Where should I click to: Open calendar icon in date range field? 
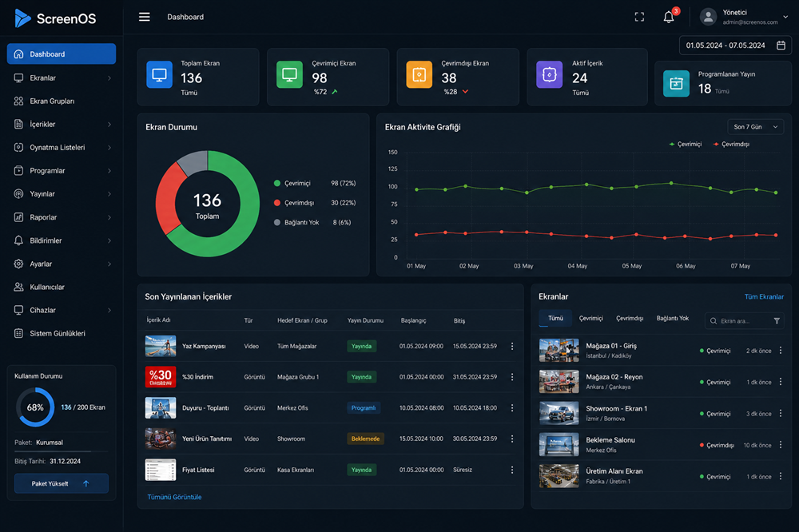click(x=780, y=46)
